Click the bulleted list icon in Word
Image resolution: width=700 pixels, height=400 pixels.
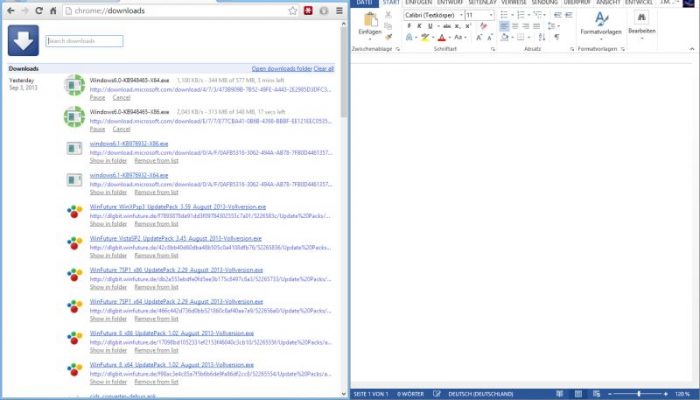click(504, 15)
